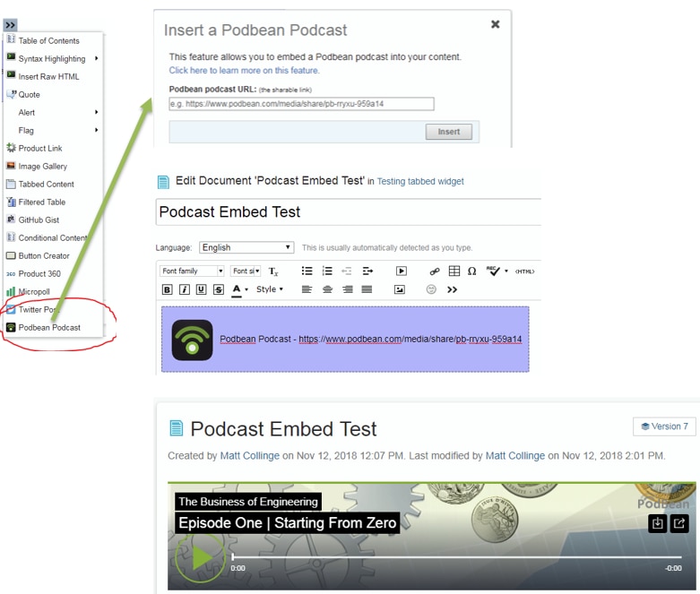Click the podcast share icon

coord(679,523)
